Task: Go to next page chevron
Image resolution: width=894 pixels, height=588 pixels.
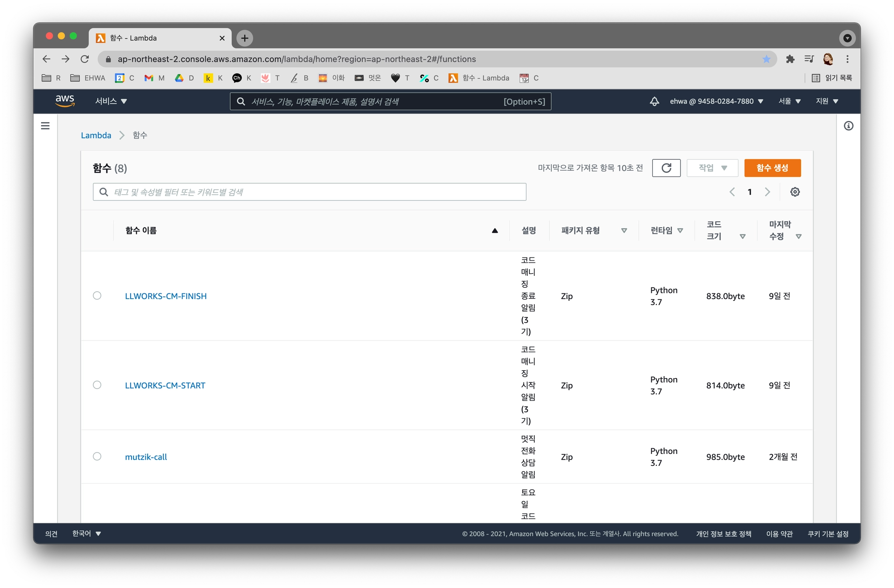Action: point(767,192)
